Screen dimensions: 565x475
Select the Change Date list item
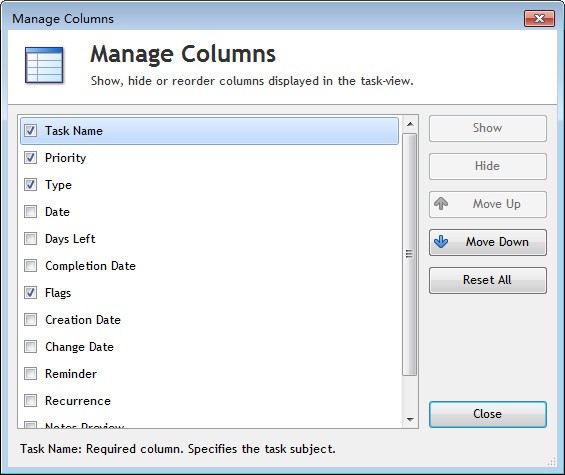pos(209,347)
